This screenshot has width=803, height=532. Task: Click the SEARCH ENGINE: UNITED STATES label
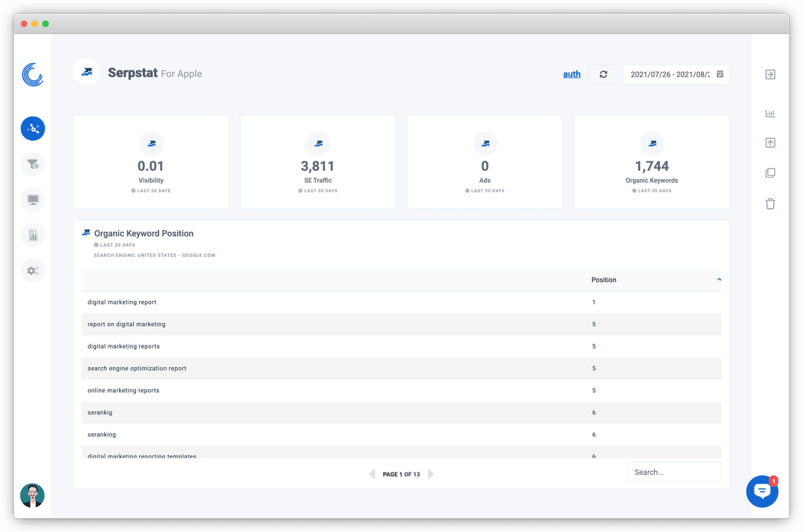coord(155,256)
